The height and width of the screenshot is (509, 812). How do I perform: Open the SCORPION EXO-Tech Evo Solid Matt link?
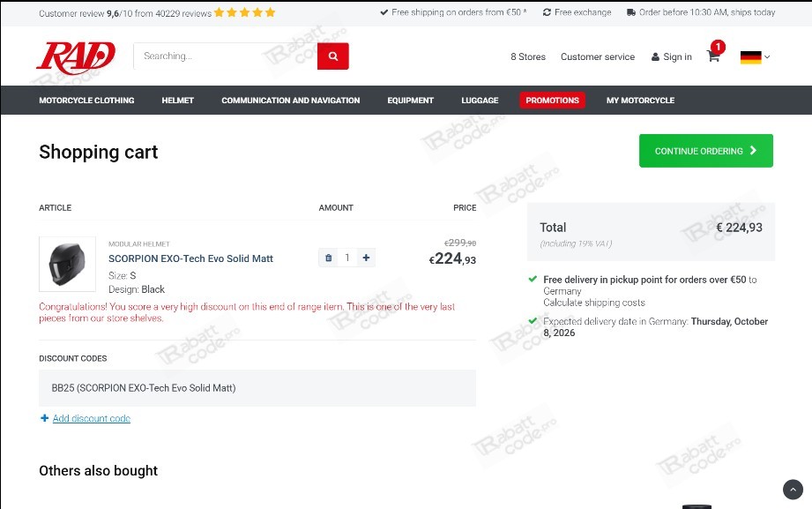(x=190, y=258)
